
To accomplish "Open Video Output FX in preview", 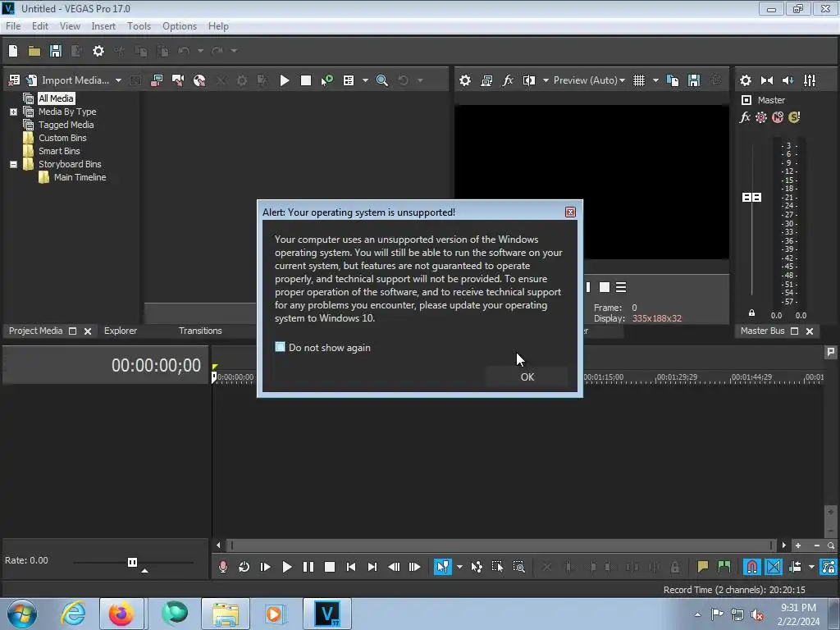I will click(x=508, y=80).
